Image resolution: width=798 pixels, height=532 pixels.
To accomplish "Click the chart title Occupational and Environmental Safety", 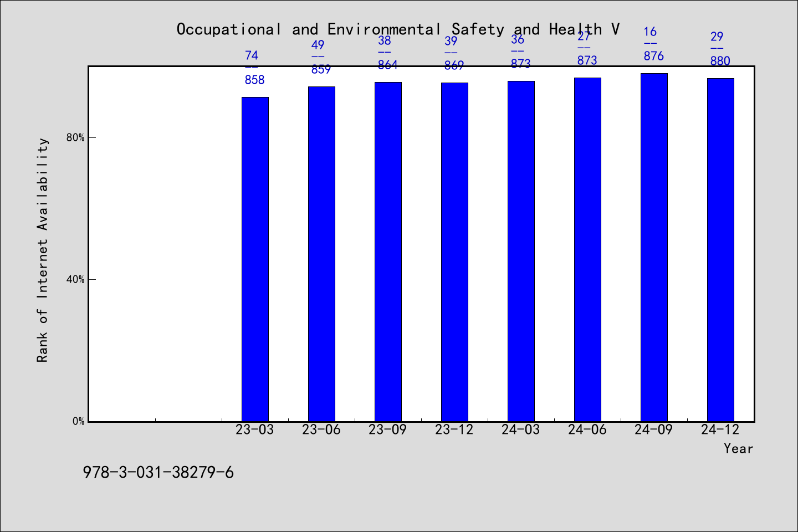I will [x=398, y=29].
